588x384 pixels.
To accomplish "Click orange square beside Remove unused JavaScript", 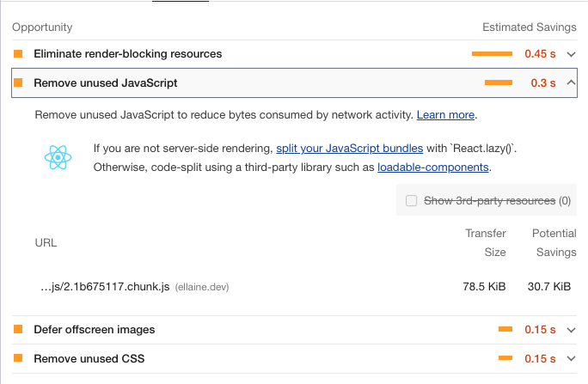I will [18, 82].
